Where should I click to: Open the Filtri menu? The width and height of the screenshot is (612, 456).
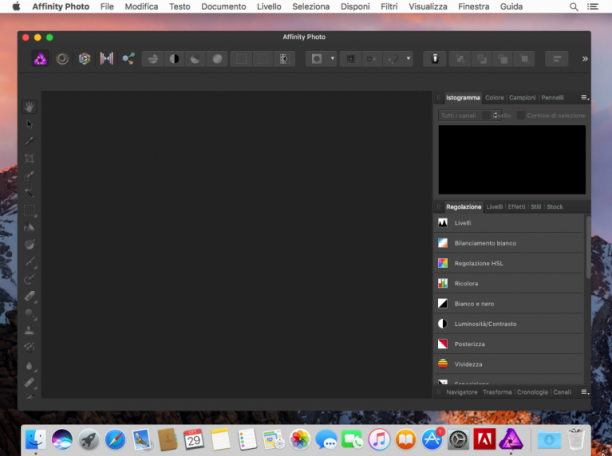389,7
